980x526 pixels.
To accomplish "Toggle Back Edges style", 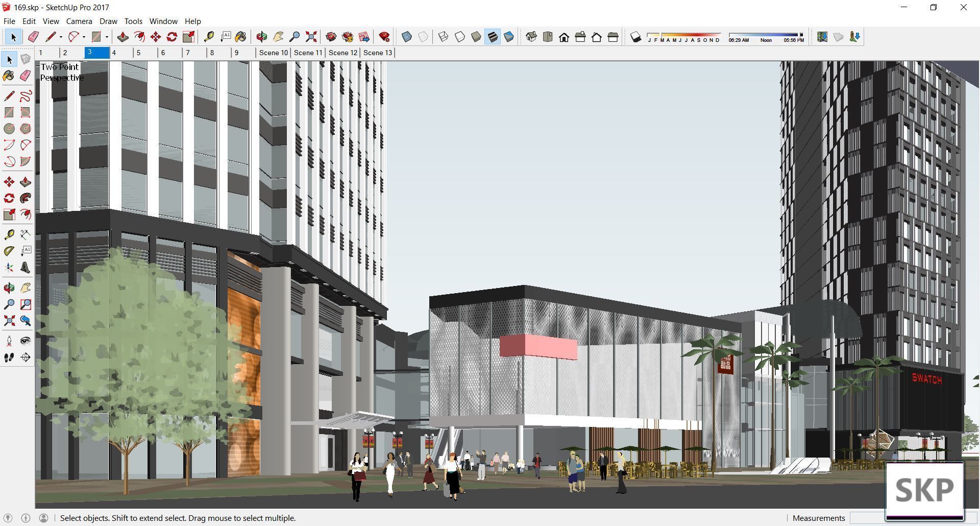I will point(423,37).
